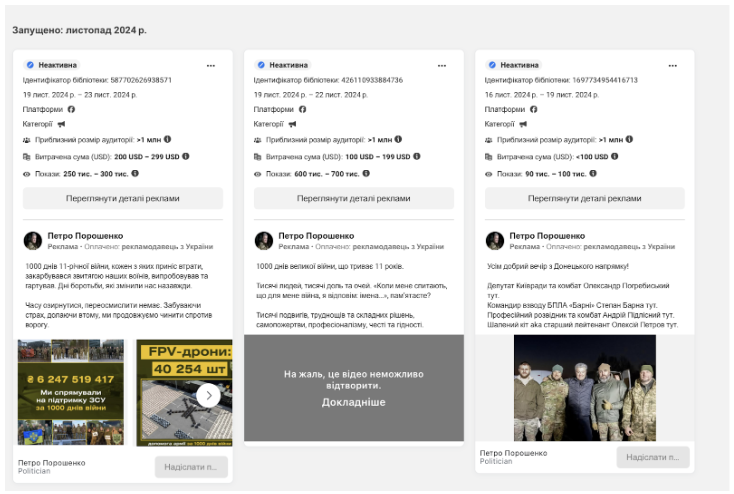Click 'Переглянути деталі реклами' on first ad

pyautogui.click(x=123, y=198)
